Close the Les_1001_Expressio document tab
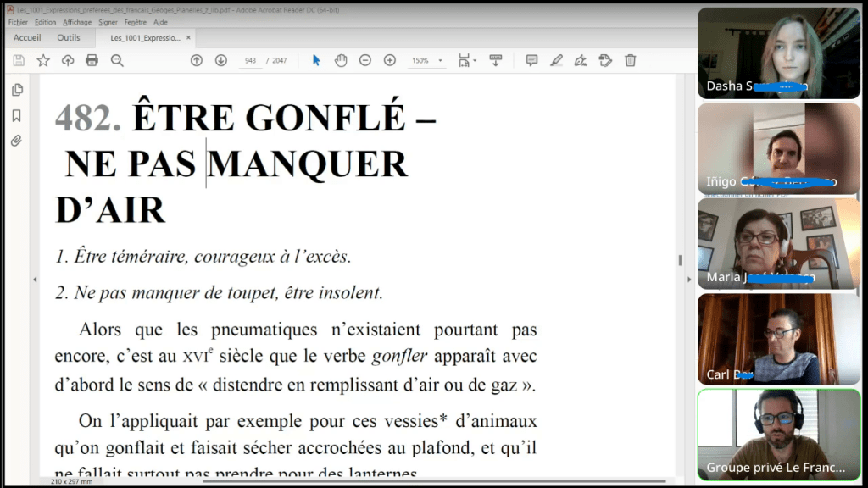The width and height of the screenshot is (868, 488). 188,37
